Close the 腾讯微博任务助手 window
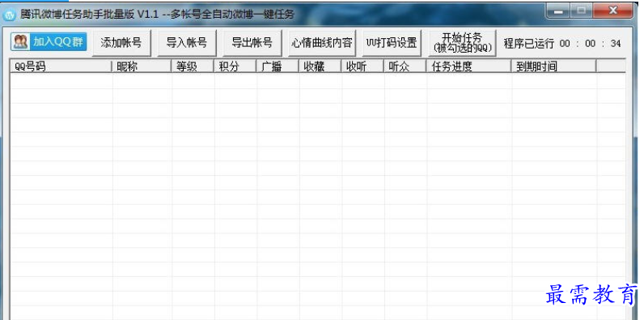The height and width of the screenshot is (320, 644). pos(613,11)
